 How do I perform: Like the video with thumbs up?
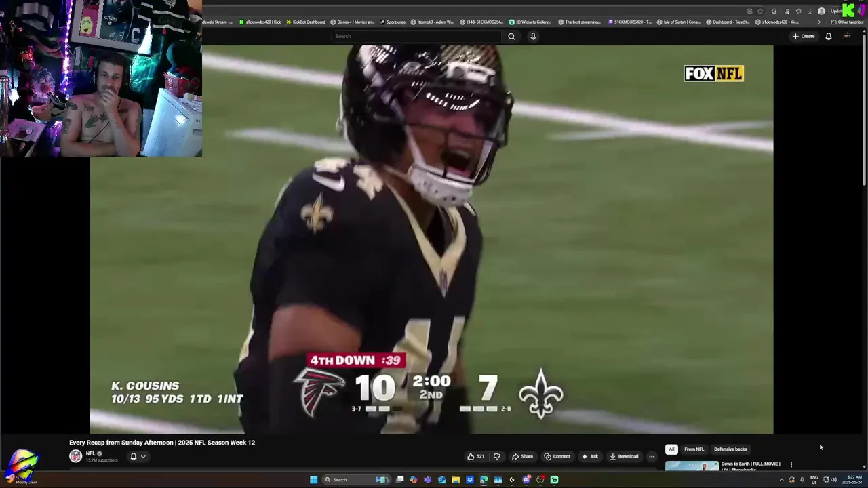[x=475, y=456]
